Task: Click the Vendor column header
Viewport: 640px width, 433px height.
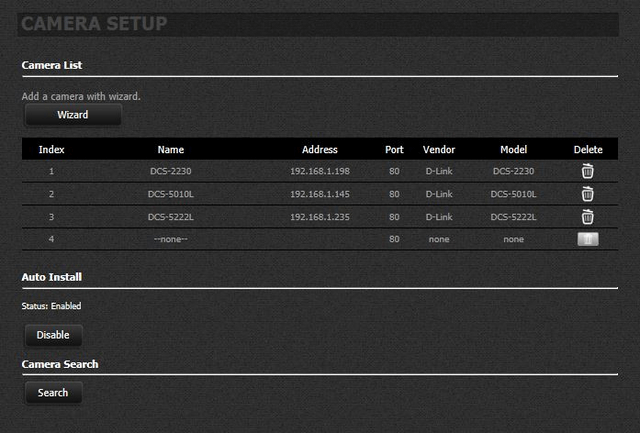Action: (x=439, y=149)
